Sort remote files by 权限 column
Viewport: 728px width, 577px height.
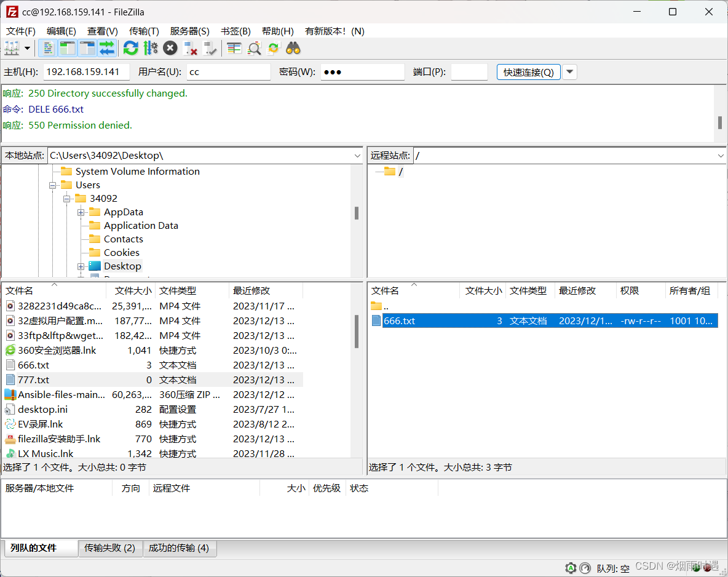641,291
